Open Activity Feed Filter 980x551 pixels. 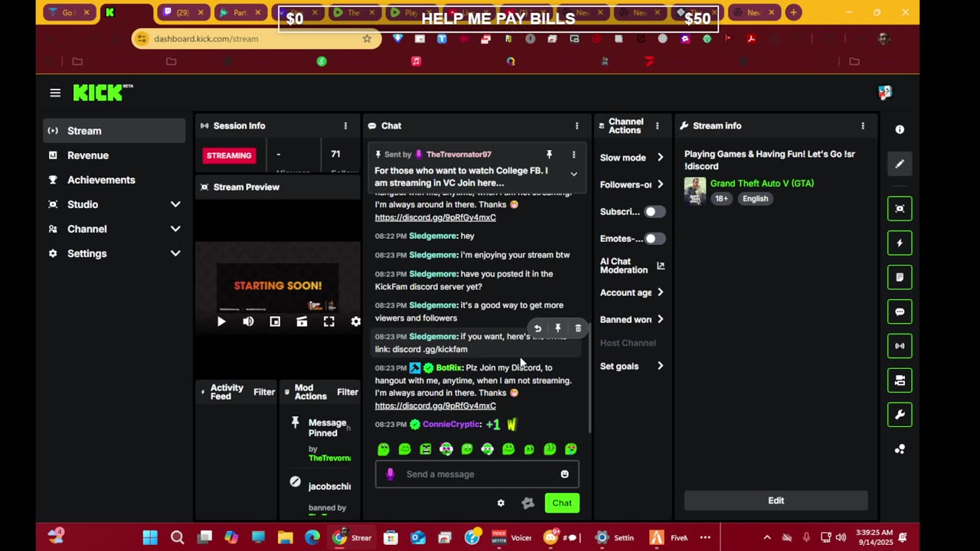264,392
